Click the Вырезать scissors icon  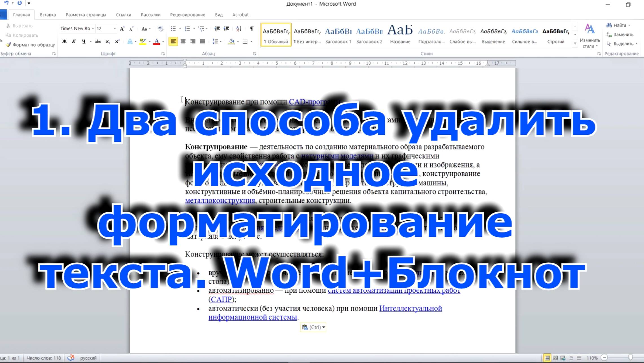pos(9,25)
